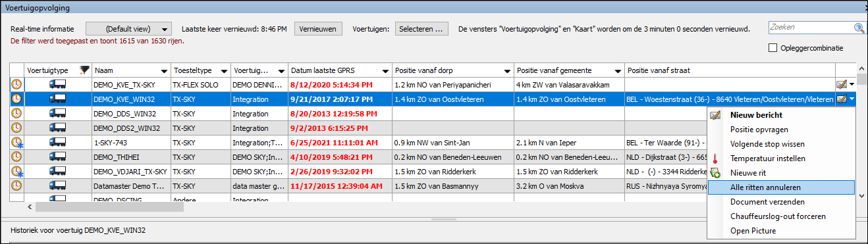Screen dimensions: 868x244
Task: Select Alle ritten annuleren menu entry
Action: tap(781, 187)
